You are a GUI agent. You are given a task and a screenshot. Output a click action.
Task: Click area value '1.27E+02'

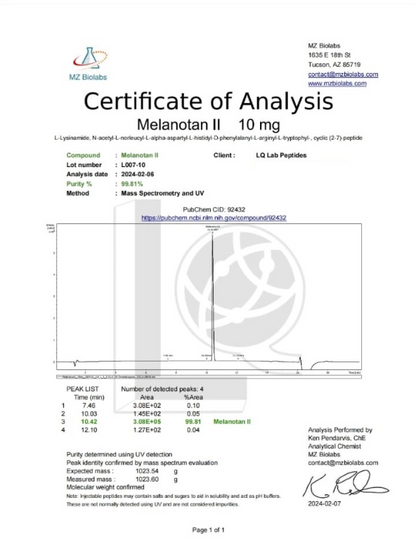147,430
